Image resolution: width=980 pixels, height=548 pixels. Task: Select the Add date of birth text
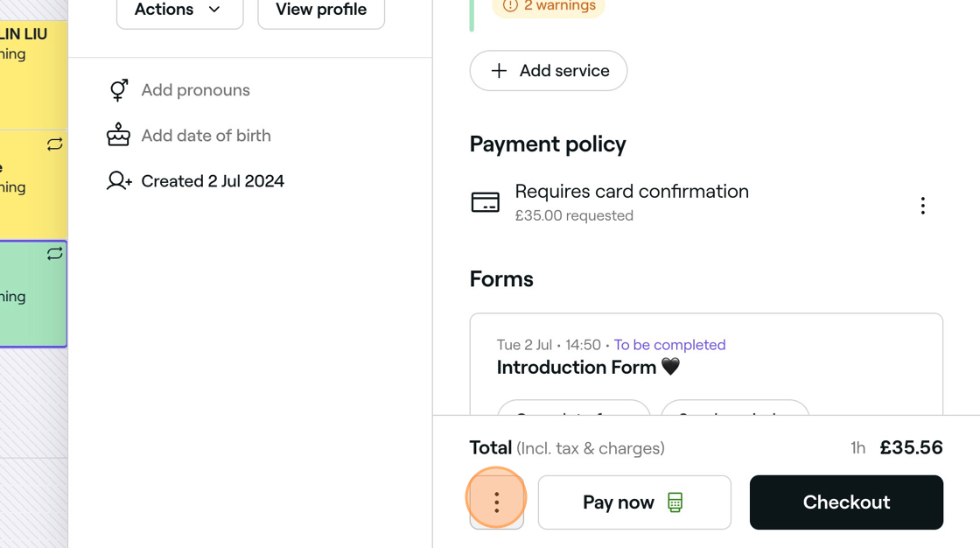pos(206,136)
